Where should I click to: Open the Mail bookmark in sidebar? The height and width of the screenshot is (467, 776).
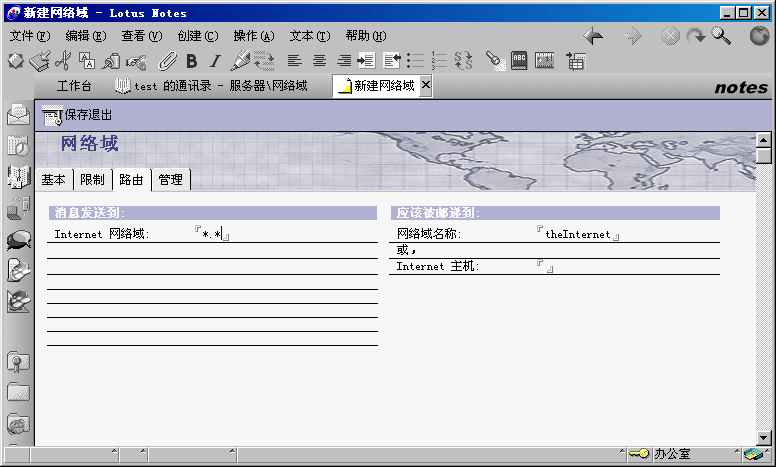[18, 114]
